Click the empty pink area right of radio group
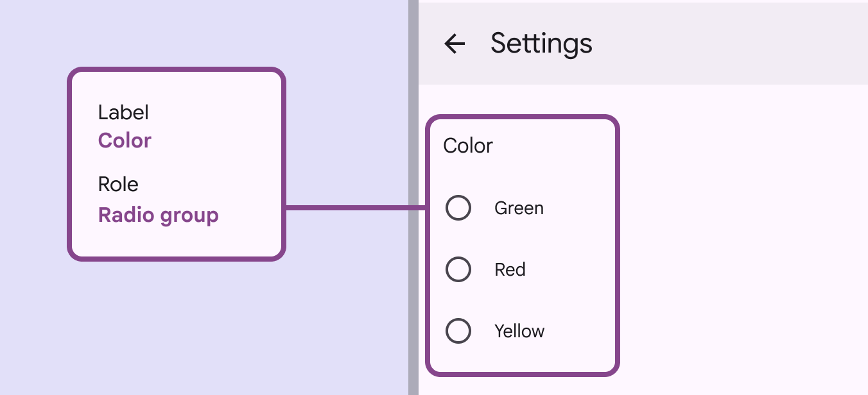Image resolution: width=868 pixels, height=395 pixels. tap(738, 244)
